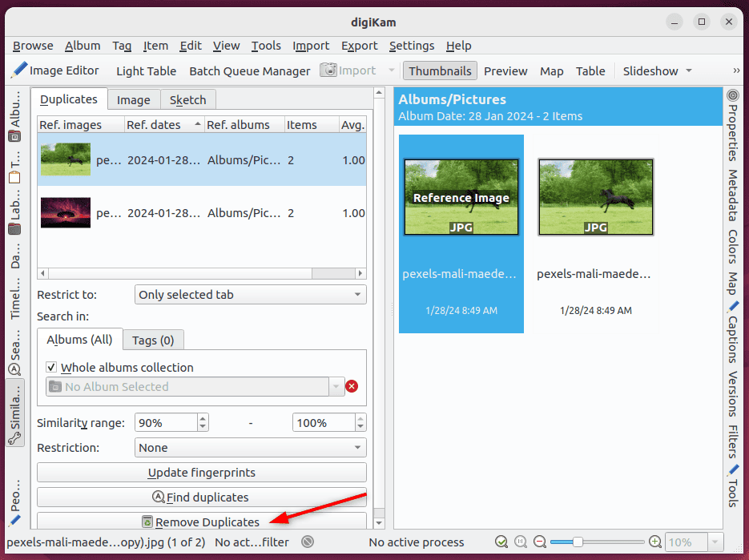The image size is (749, 560).
Task: Switch view to Preview mode
Action: click(x=505, y=71)
